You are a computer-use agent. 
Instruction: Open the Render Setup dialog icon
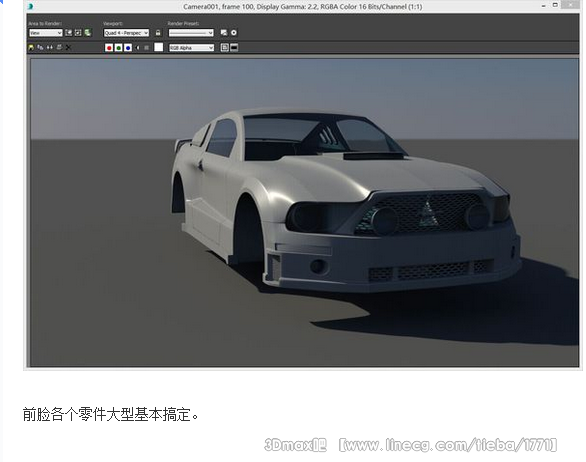[224, 33]
